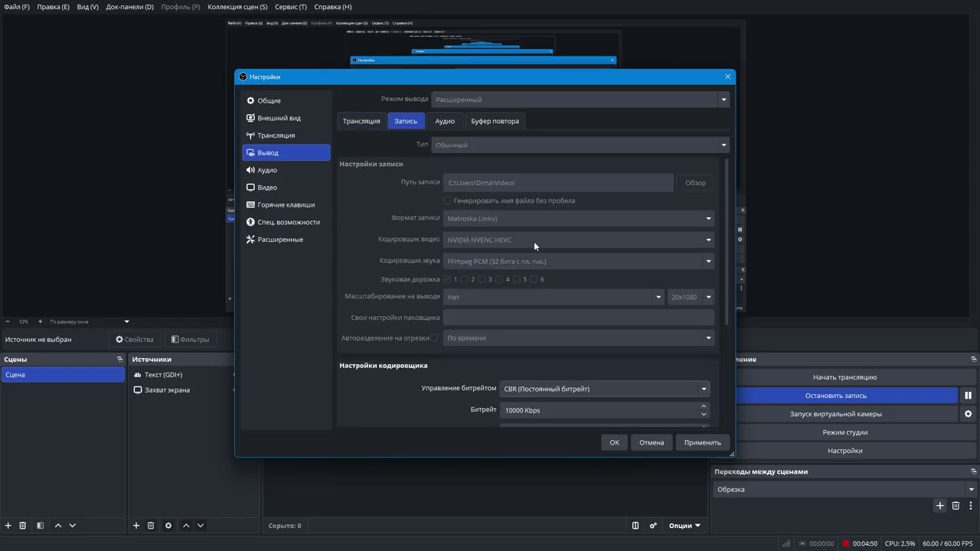This screenshot has height=551, width=980.
Task: Open the Режим вывода dropdown
Action: tap(580, 99)
